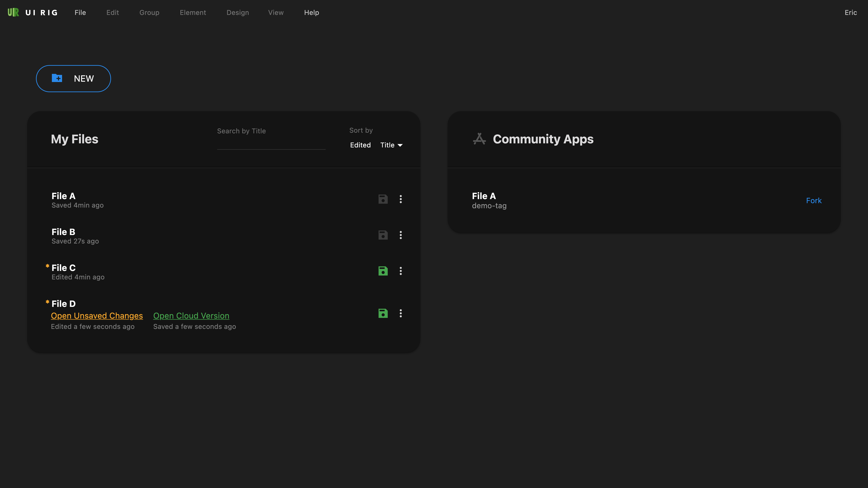Screen dimensions: 868x488
Task: Click 'Edited a few seconds ago' text
Action: (x=93, y=326)
